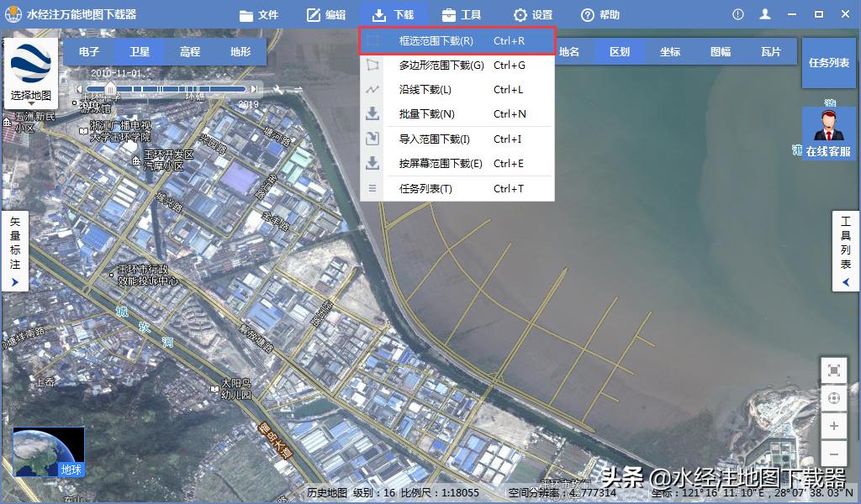861x504 pixels.
Task: Switch to the 坐标 coordinates tab
Action: [x=669, y=50]
